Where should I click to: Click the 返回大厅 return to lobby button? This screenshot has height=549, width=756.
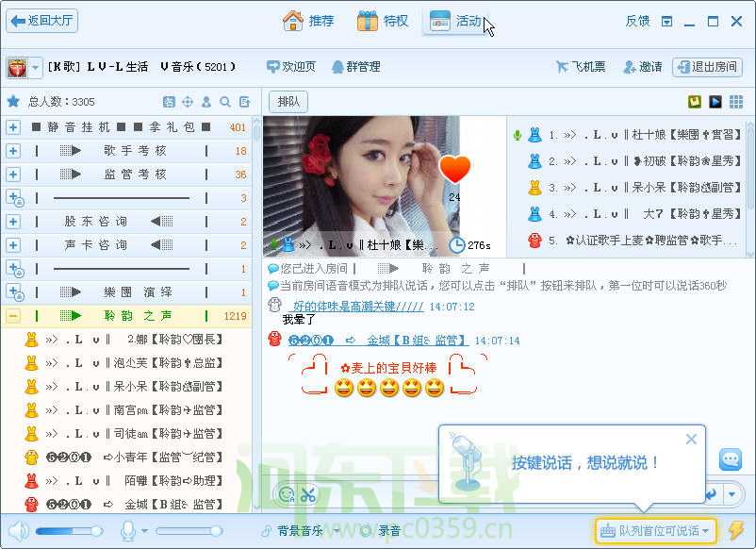click(x=41, y=20)
